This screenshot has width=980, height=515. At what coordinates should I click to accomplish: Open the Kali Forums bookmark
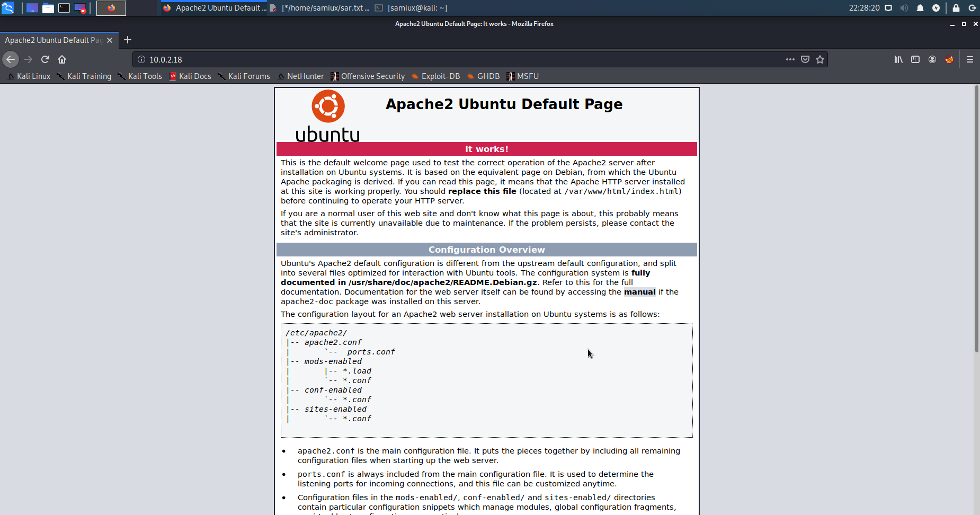point(244,76)
